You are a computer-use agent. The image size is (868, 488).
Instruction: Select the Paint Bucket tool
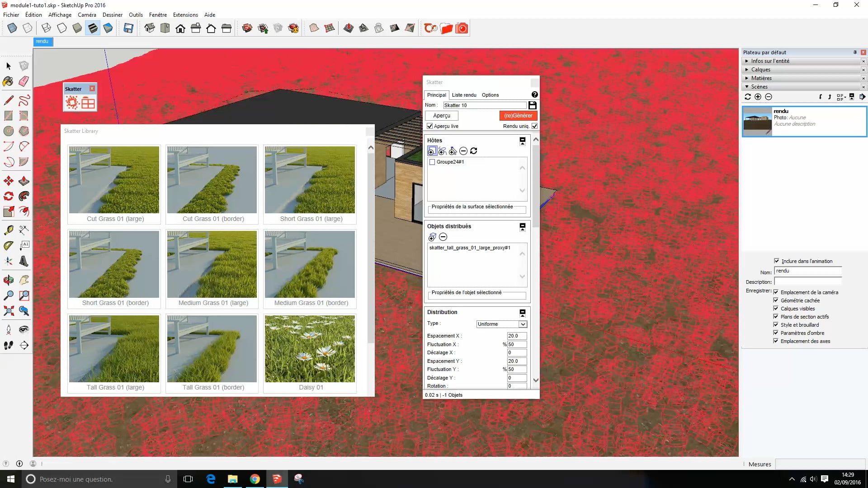(x=9, y=81)
